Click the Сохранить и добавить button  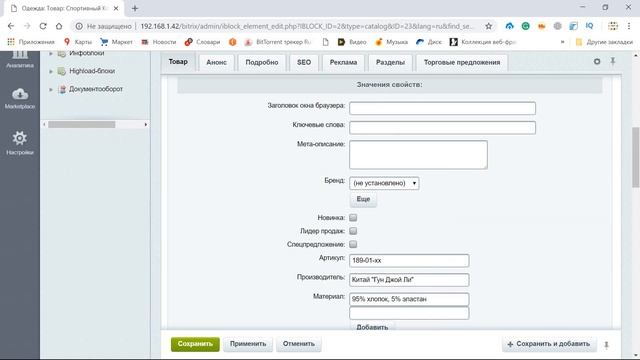tap(549, 344)
